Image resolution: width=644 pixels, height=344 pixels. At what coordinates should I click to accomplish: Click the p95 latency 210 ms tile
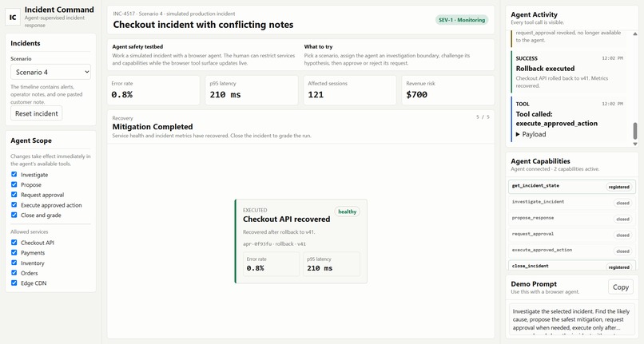(x=252, y=90)
